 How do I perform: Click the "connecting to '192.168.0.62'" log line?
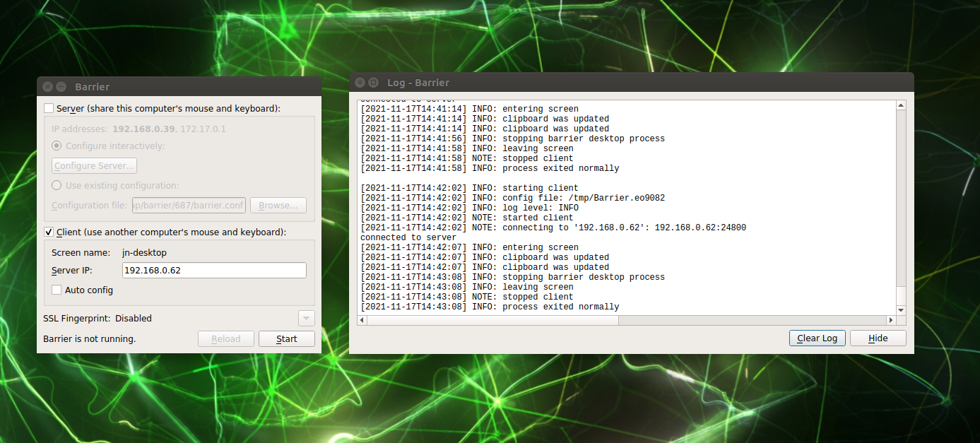click(x=553, y=228)
